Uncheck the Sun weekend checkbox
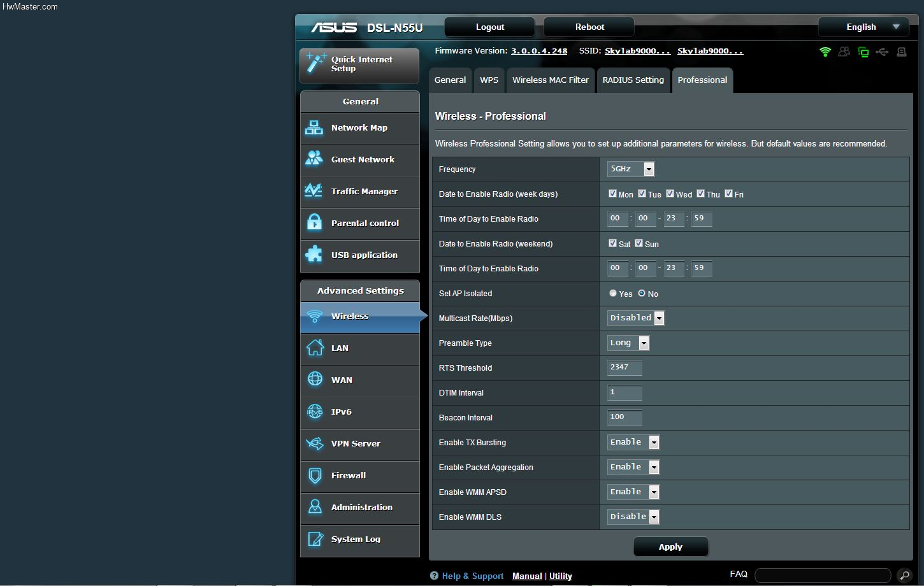The width and height of the screenshot is (924, 586). click(639, 243)
